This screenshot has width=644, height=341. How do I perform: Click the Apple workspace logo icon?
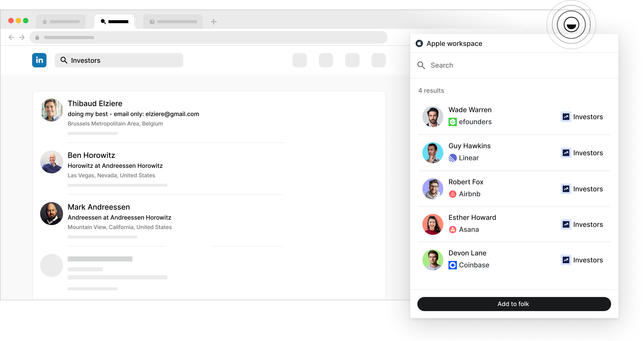point(419,44)
